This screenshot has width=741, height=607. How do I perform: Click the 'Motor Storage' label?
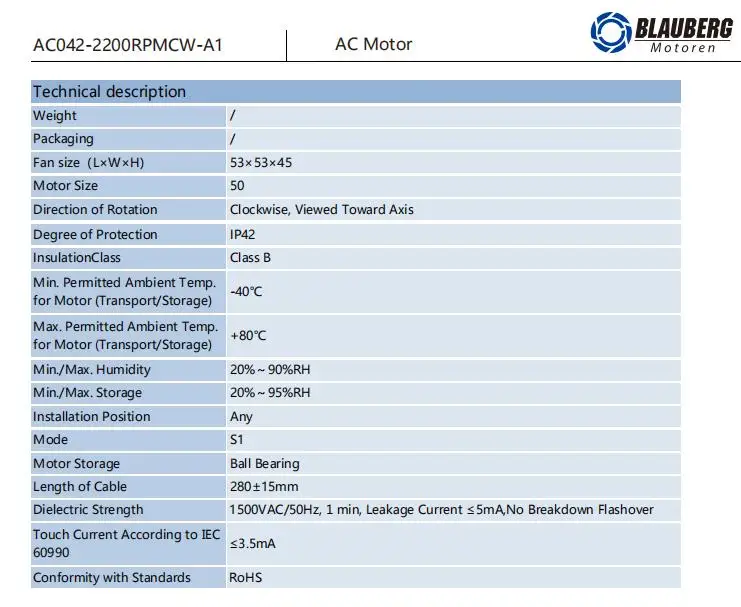pos(77,464)
